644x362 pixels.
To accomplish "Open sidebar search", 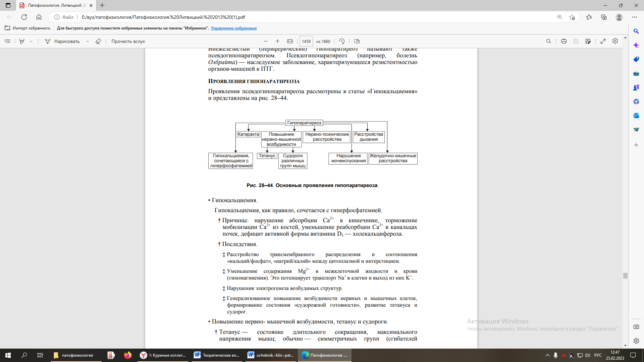I will (636, 31).
